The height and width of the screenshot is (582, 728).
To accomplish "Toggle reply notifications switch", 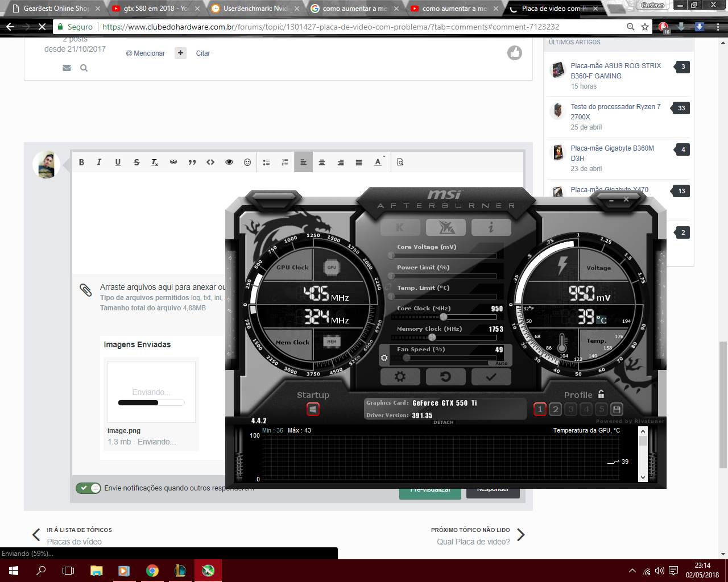I will pos(88,488).
